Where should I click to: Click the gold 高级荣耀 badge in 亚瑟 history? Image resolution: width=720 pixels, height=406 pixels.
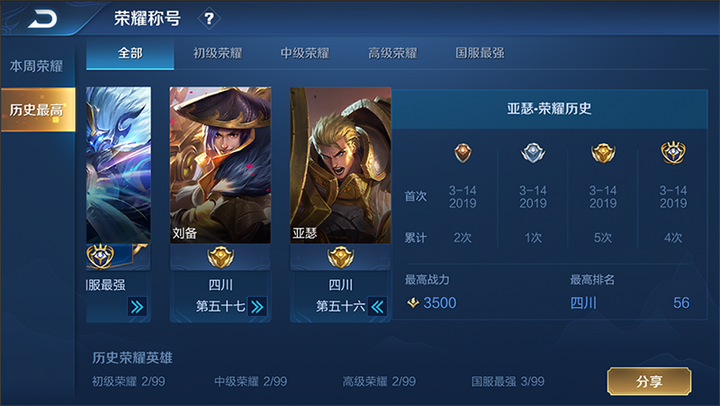coord(603,152)
